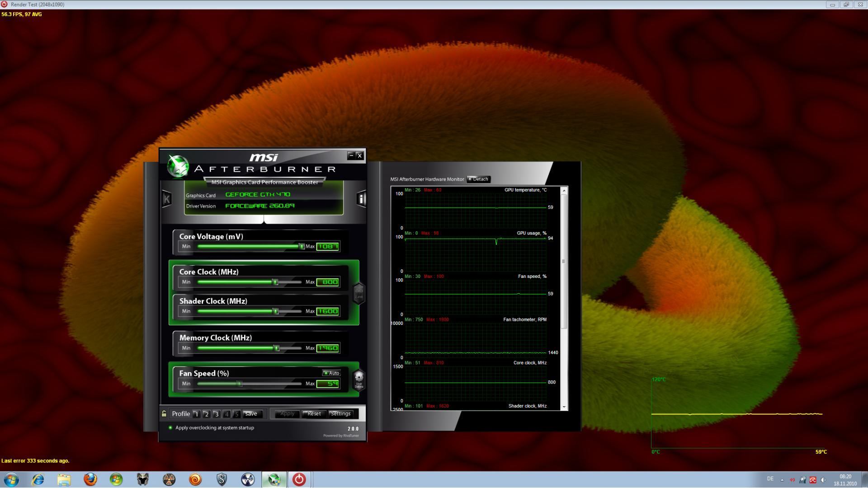Image resolution: width=868 pixels, height=488 pixels.
Task: Detach the Hardware Monitor window
Action: click(478, 179)
